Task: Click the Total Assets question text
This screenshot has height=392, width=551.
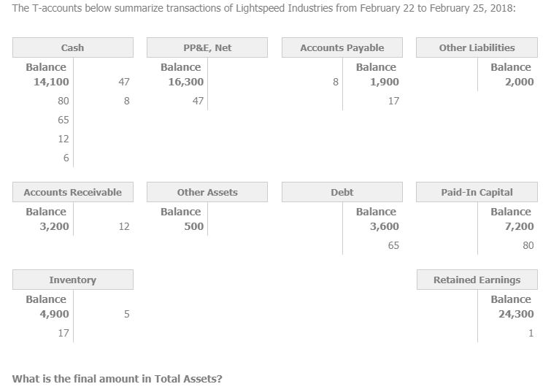Action: click(x=117, y=378)
